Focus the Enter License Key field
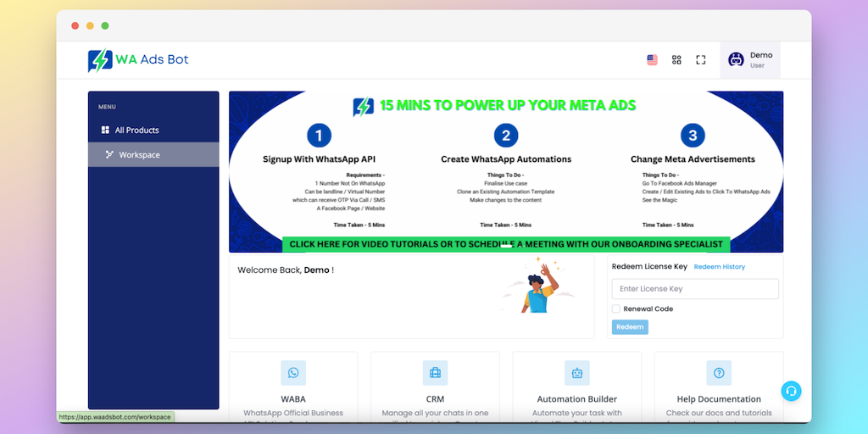Image resolution: width=868 pixels, height=434 pixels. pyautogui.click(x=695, y=289)
